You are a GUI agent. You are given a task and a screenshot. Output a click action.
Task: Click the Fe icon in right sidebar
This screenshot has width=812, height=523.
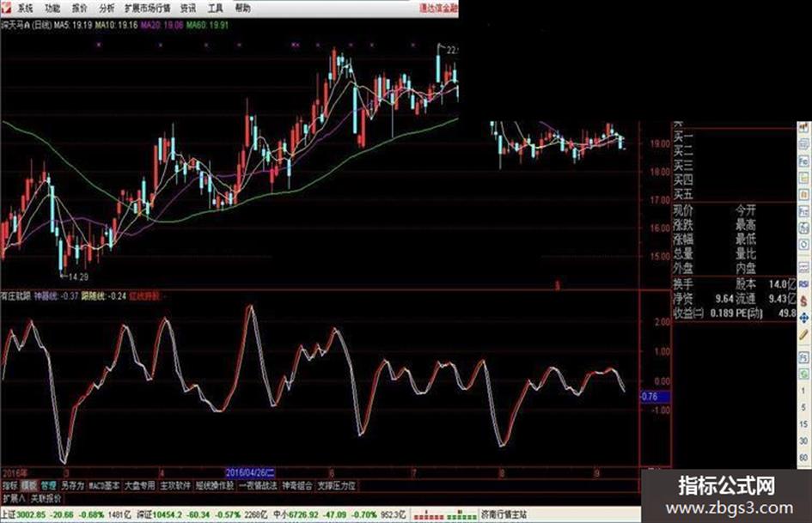tap(803, 162)
